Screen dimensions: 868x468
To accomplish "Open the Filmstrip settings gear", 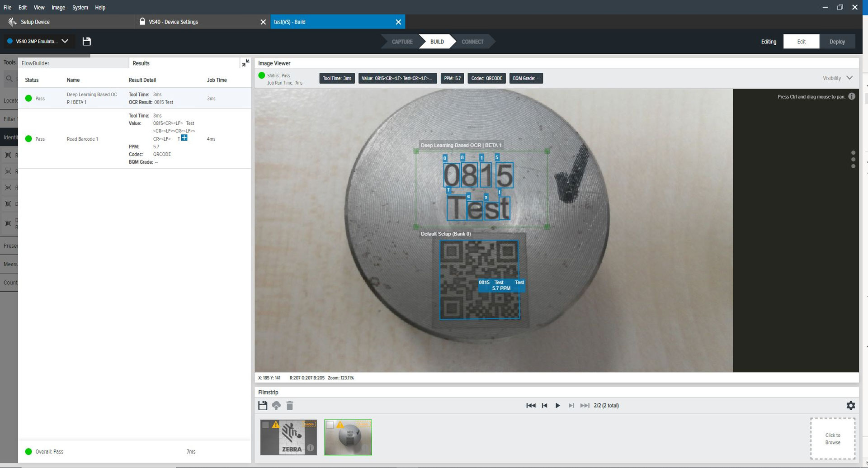I will tap(850, 406).
